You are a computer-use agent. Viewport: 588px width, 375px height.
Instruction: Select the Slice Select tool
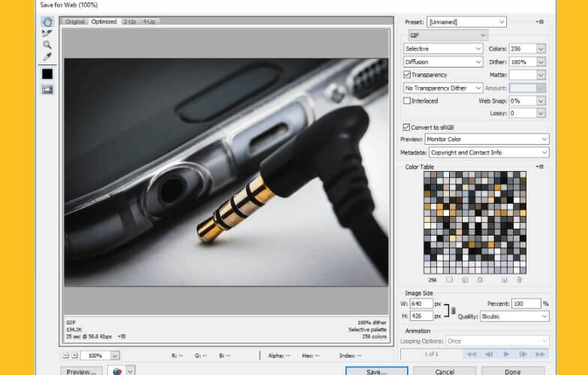(47, 33)
